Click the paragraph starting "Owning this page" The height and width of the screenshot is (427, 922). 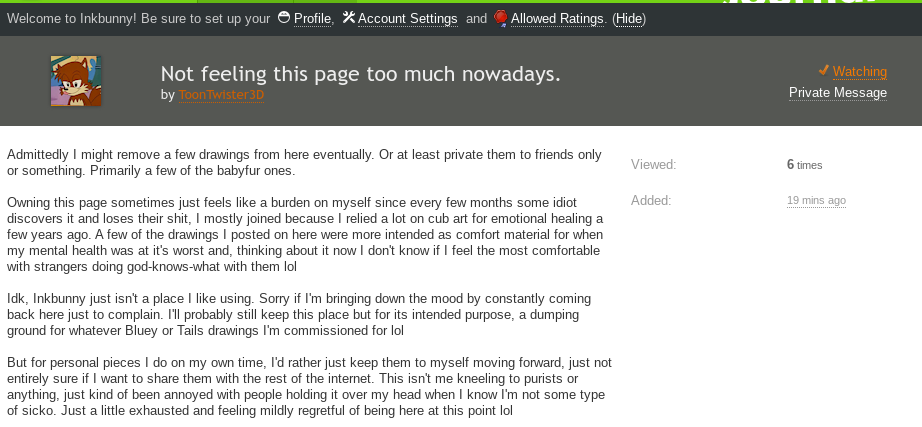click(x=305, y=235)
